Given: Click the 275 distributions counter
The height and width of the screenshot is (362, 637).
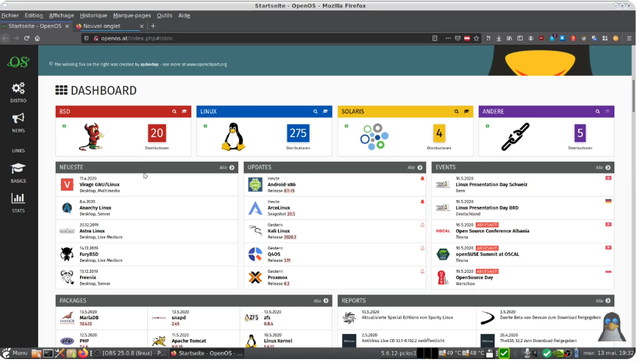Looking at the screenshot, I should click(x=298, y=133).
